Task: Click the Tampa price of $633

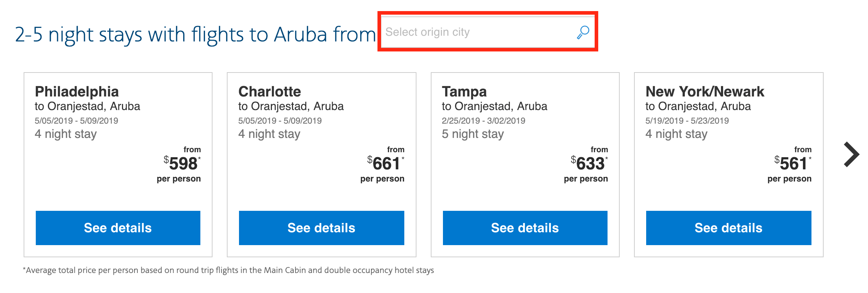Action: (589, 163)
